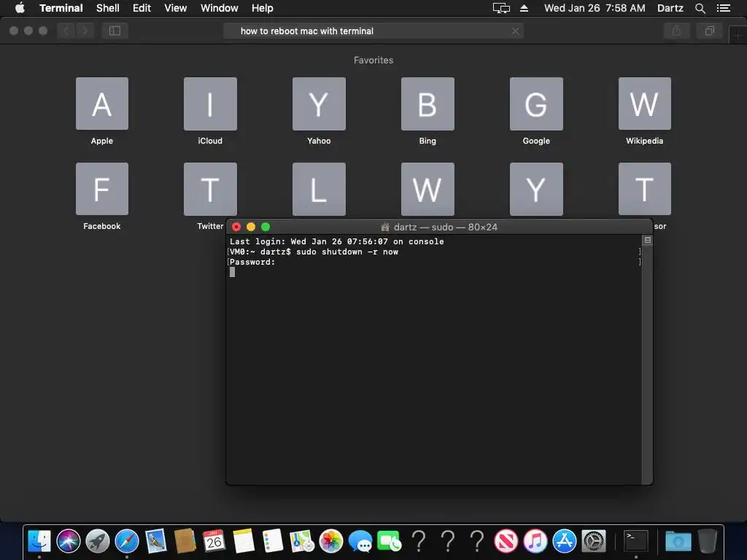Open Twitter favorite tile
Viewport: 747px width, 560px height.
(x=210, y=189)
